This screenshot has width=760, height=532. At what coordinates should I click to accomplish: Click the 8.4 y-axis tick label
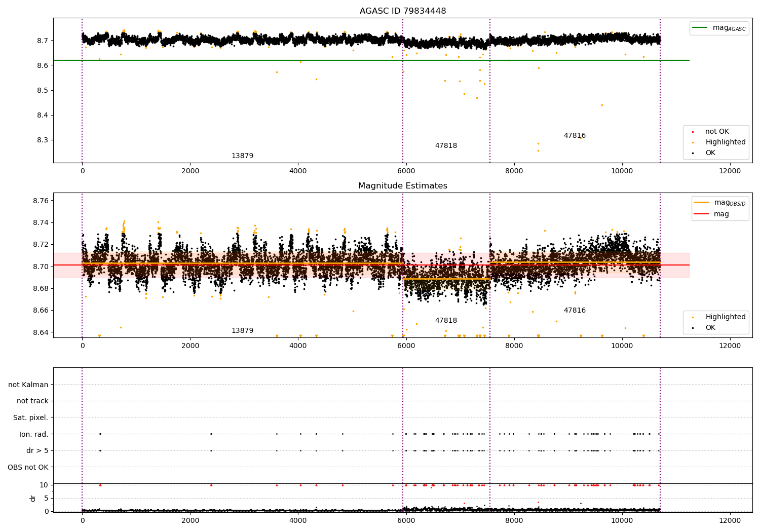click(43, 115)
